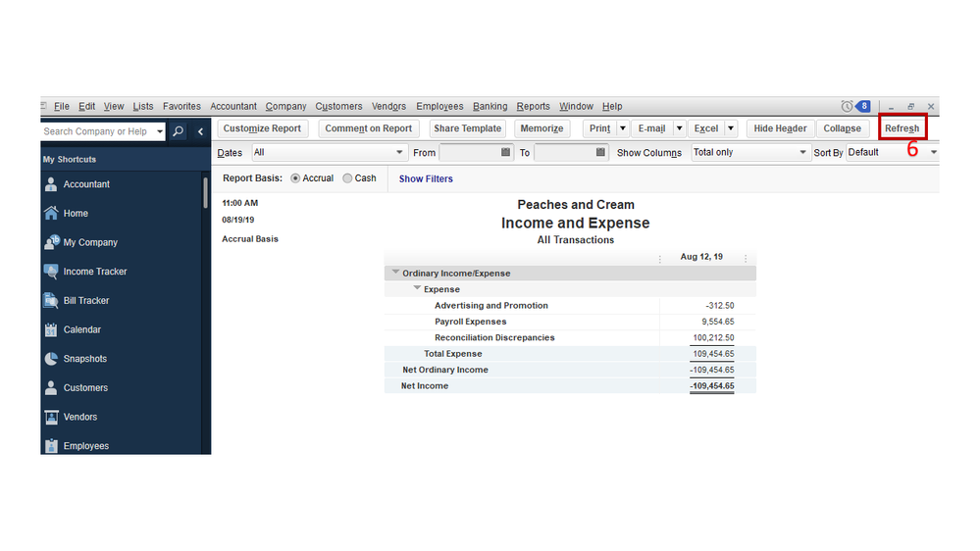
Task: Select Cash report basis
Action: [347, 178]
